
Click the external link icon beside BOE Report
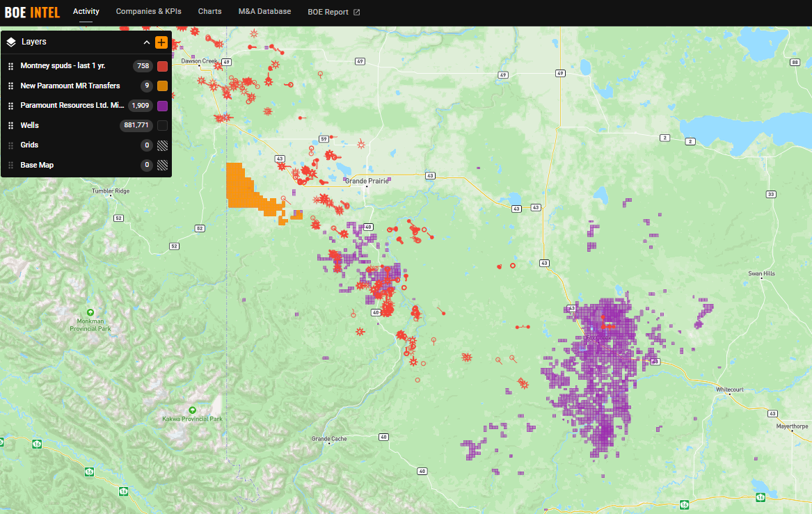(357, 12)
